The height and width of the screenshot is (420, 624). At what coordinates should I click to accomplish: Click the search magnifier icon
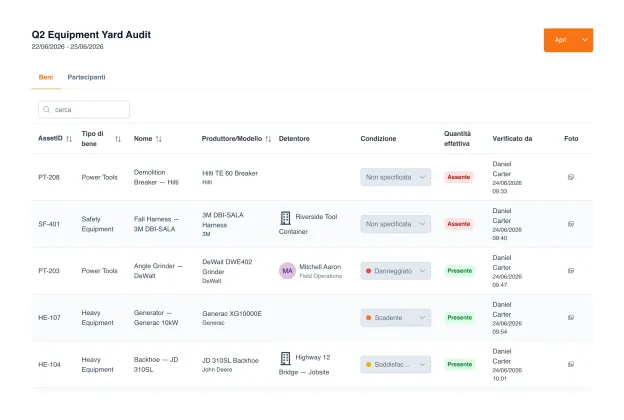tap(47, 109)
